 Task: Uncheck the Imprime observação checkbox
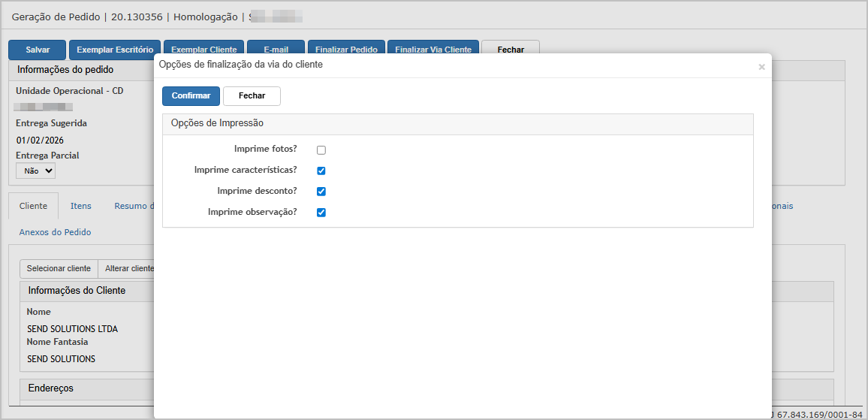coord(321,213)
